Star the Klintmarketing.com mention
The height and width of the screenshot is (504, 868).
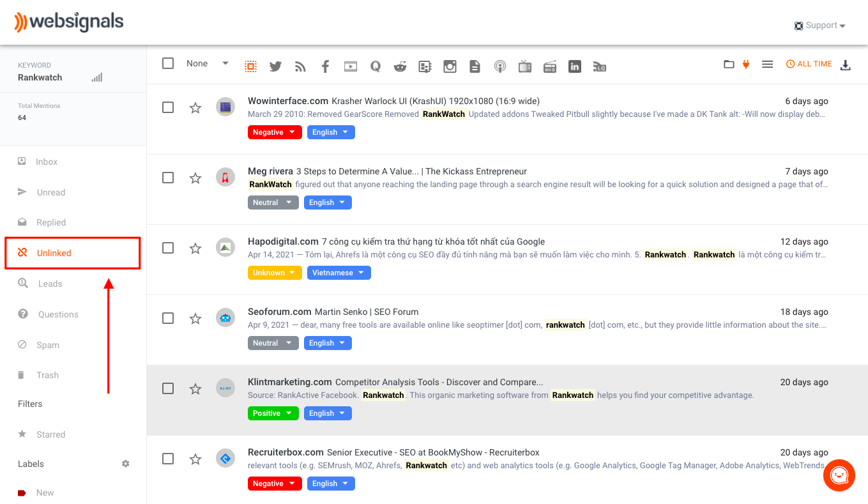195,388
